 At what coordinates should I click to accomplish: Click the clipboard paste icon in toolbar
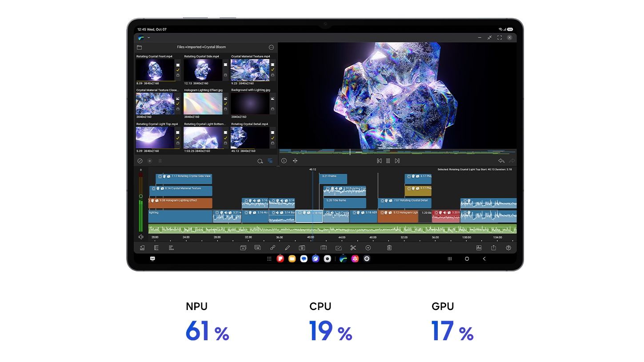tap(324, 248)
